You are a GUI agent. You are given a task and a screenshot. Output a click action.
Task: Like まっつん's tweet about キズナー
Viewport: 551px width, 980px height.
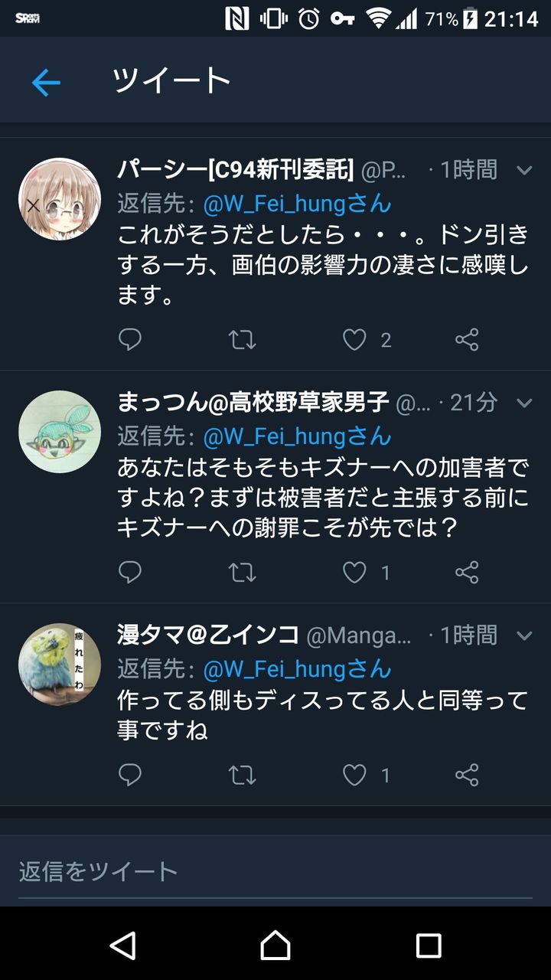pyautogui.click(x=354, y=572)
